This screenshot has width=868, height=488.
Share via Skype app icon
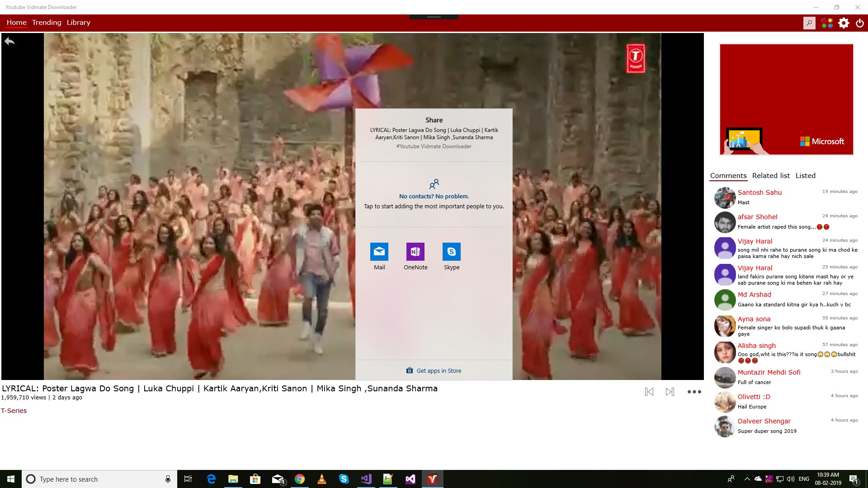[x=451, y=252]
